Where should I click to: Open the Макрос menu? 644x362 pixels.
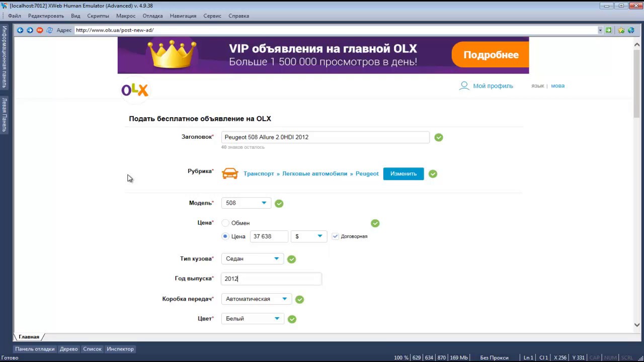pos(126,16)
